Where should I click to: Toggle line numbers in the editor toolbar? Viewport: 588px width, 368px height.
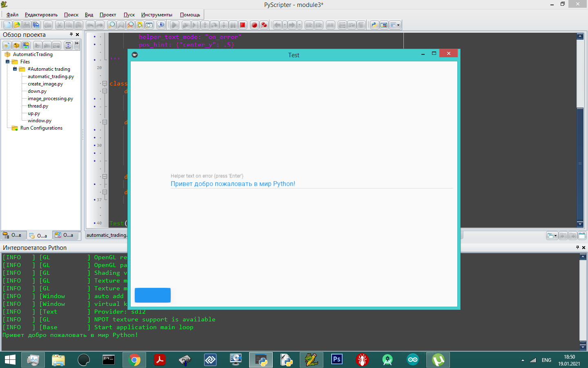tap(342, 25)
